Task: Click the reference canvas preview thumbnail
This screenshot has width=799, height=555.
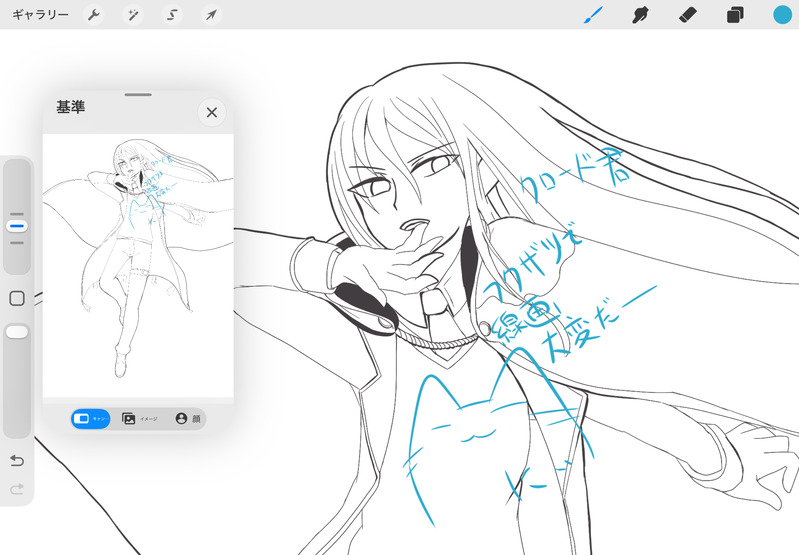Action: 138,266
